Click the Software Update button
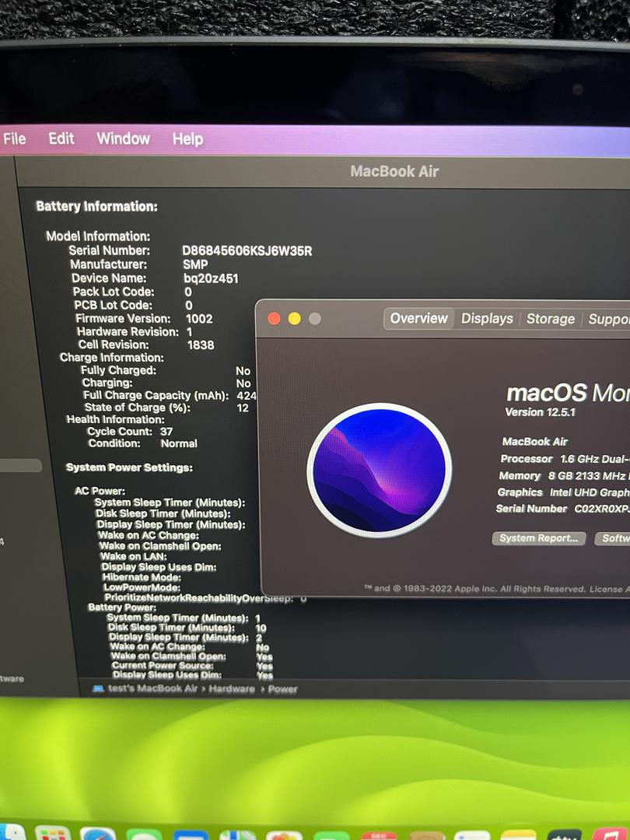The width and height of the screenshot is (630, 840). [612, 538]
